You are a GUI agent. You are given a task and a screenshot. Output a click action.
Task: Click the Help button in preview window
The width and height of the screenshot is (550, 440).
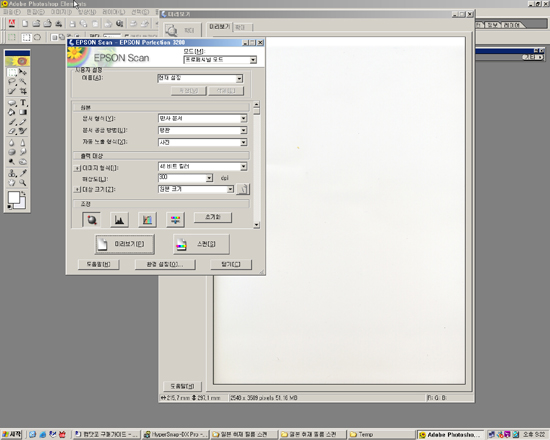182,386
